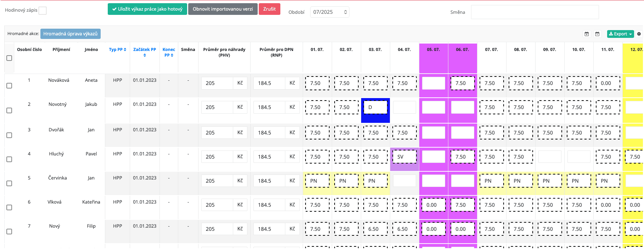Tick the checkbox for Vlková Kateřina
This screenshot has height=251, width=644.
tap(9, 207)
